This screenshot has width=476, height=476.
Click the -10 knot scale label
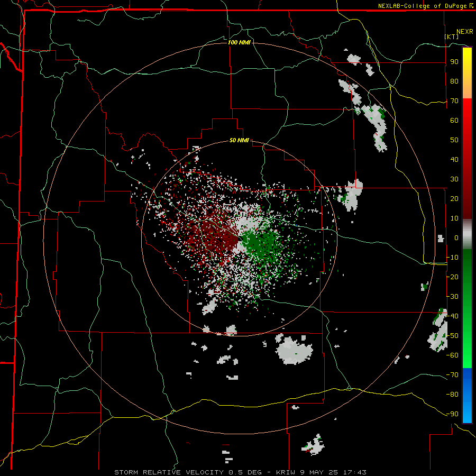coord(452,258)
